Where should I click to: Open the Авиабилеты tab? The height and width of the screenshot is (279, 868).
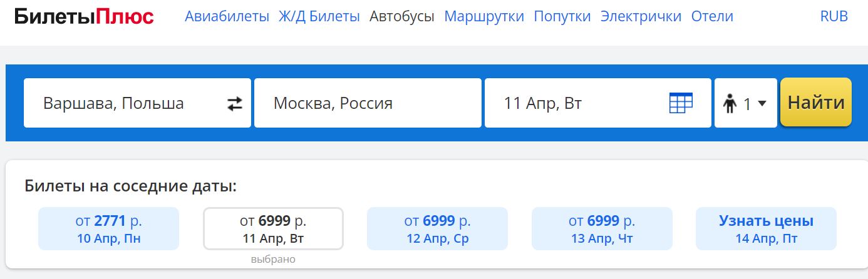coord(227,17)
